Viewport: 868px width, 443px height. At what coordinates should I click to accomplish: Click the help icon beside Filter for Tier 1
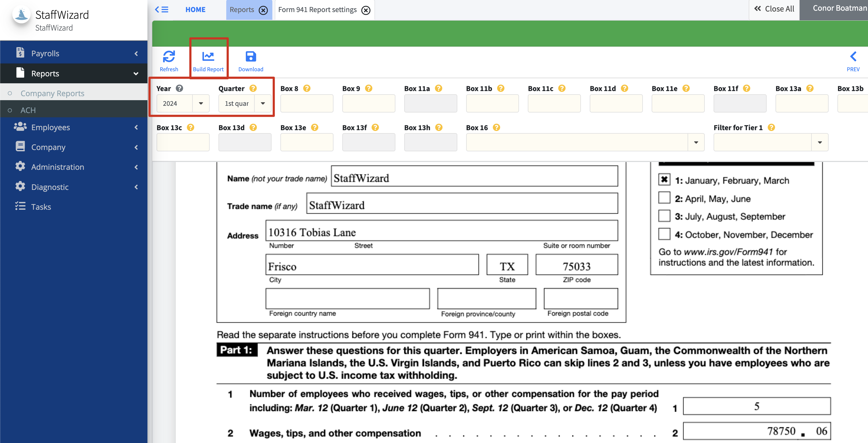tap(771, 127)
